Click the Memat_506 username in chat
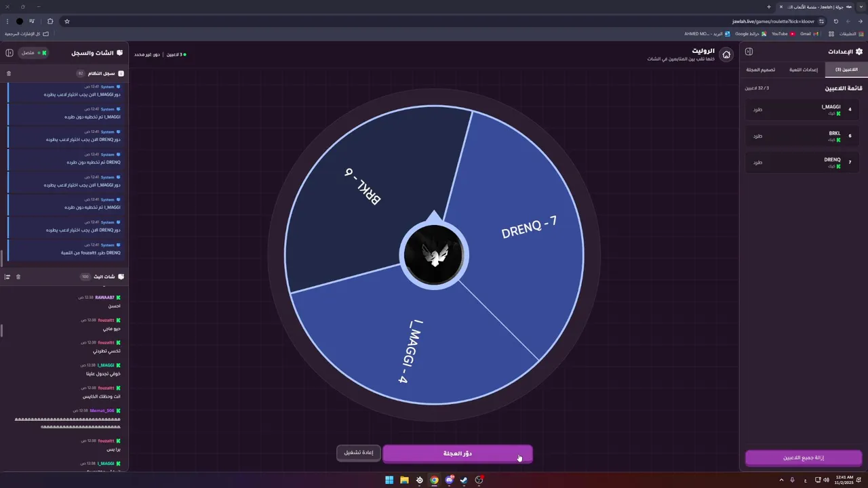Image resolution: width=868 pixels, height=488 pixels. [103, 411]
